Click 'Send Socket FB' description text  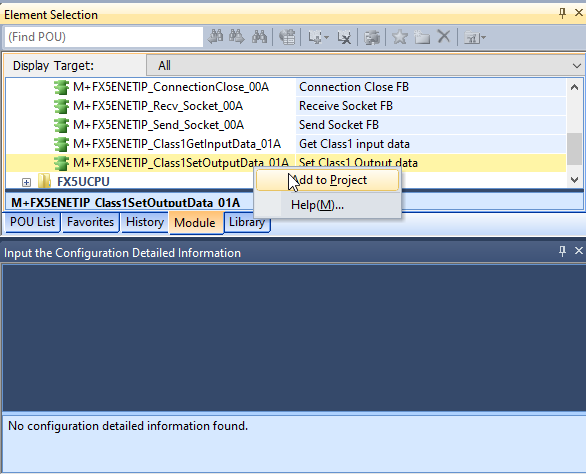pos(339,125)
